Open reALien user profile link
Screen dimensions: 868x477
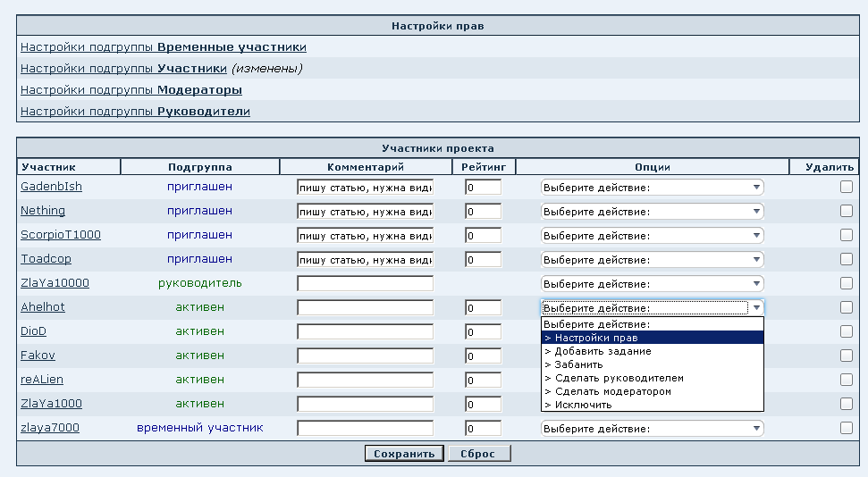click(x=41, y=380)
